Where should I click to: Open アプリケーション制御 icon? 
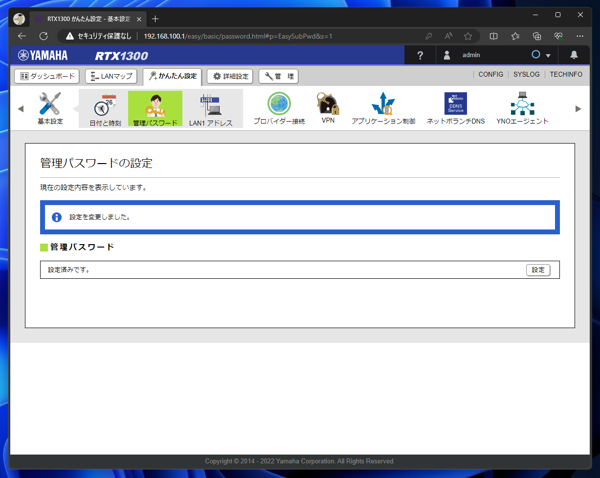pos(383,108)
